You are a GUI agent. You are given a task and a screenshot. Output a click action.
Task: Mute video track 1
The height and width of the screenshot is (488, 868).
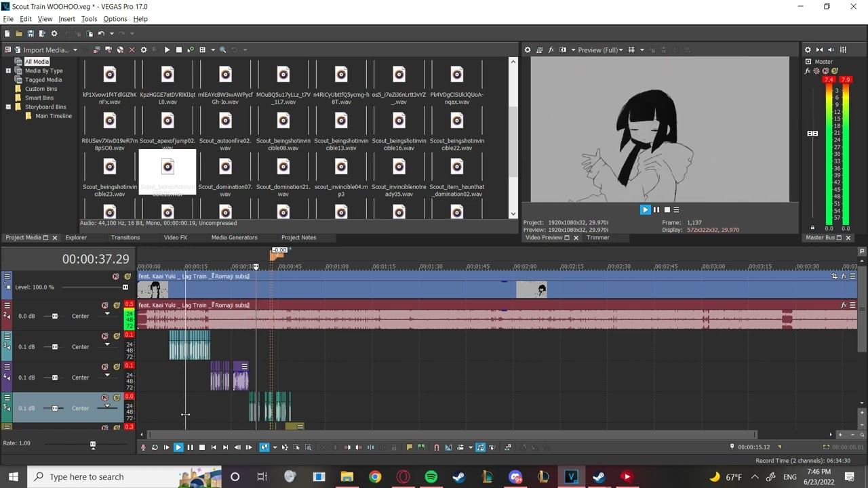116,277
